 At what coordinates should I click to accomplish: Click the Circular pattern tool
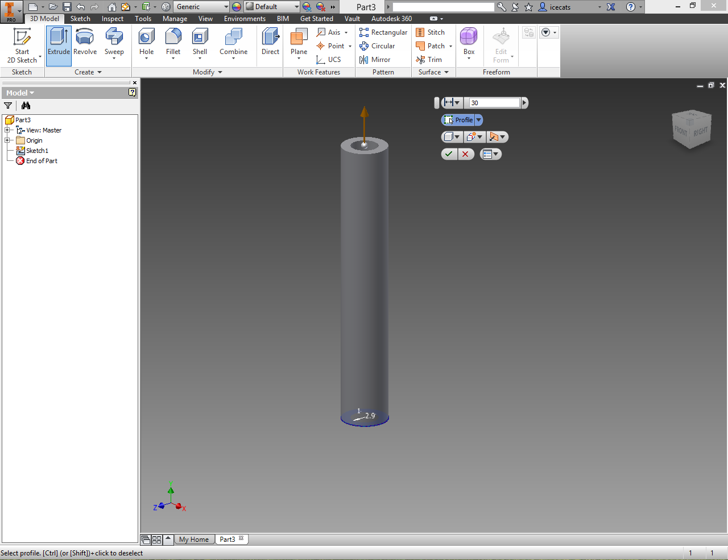pyautogui.click(x=377, y=46)
